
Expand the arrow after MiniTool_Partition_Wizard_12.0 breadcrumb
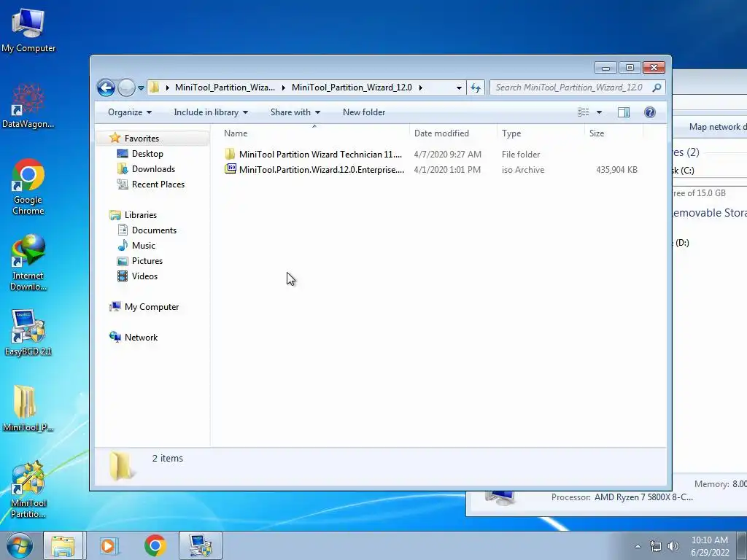coord(421,87)
